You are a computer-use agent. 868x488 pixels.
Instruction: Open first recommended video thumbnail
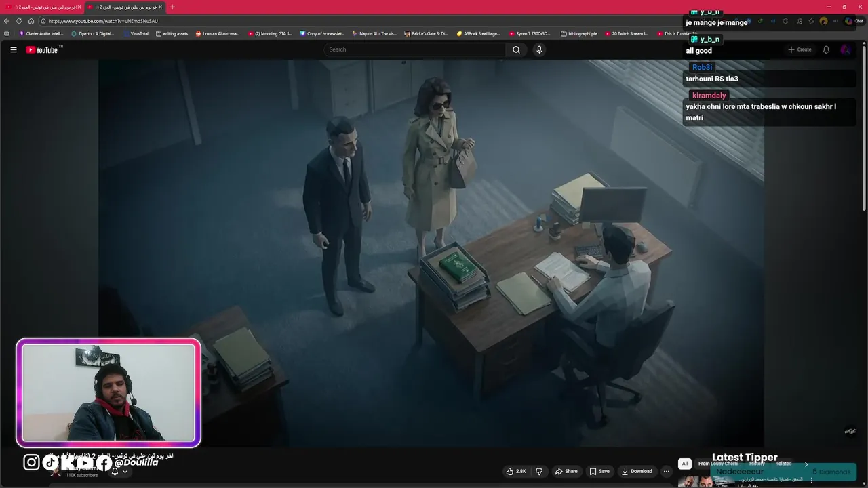pyautogui.click(x=707, y=481)
